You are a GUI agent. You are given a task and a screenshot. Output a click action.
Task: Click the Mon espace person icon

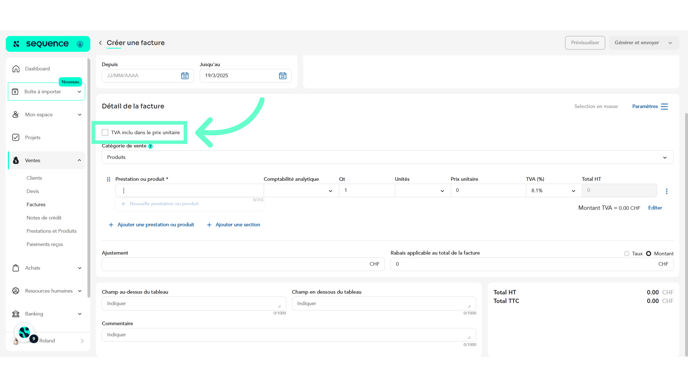click(16, 115)
